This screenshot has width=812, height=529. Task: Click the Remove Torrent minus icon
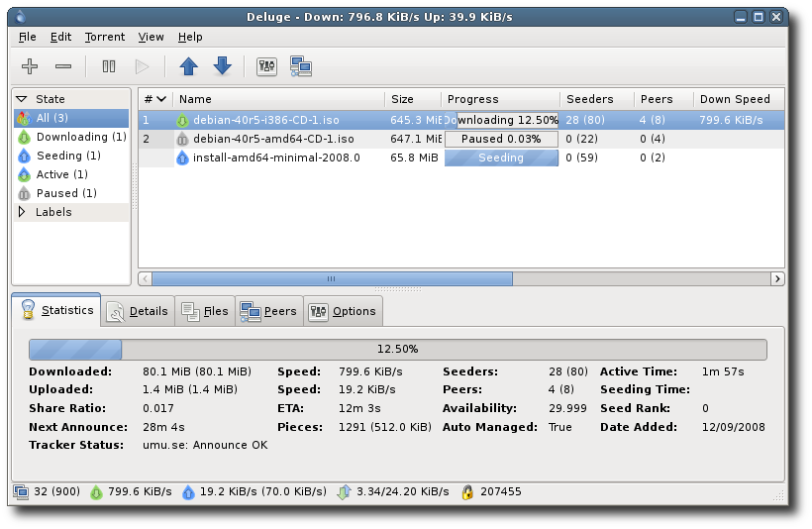tap(63, 66)
